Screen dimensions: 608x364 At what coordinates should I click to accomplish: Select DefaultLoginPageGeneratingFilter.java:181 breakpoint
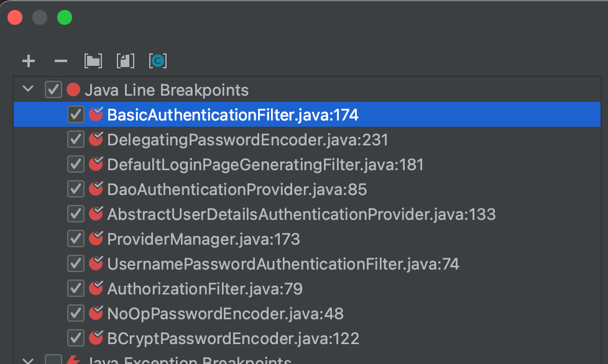pos(265,165)
